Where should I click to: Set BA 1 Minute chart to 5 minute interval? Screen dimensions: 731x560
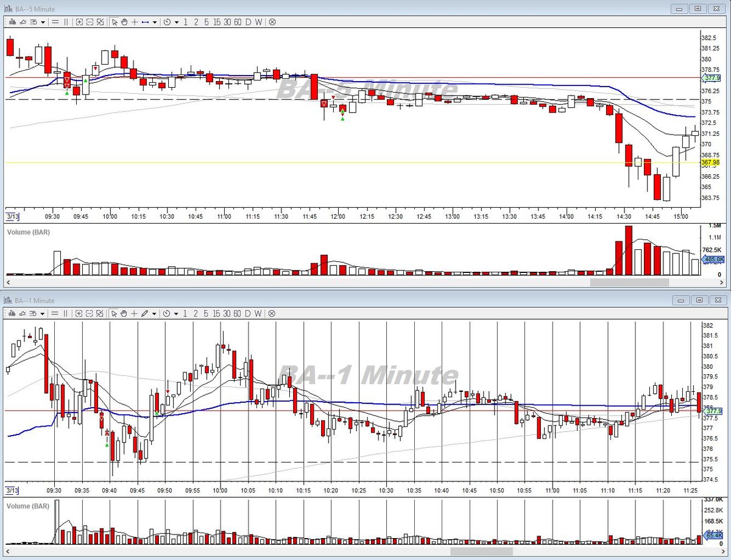(206, 314)
